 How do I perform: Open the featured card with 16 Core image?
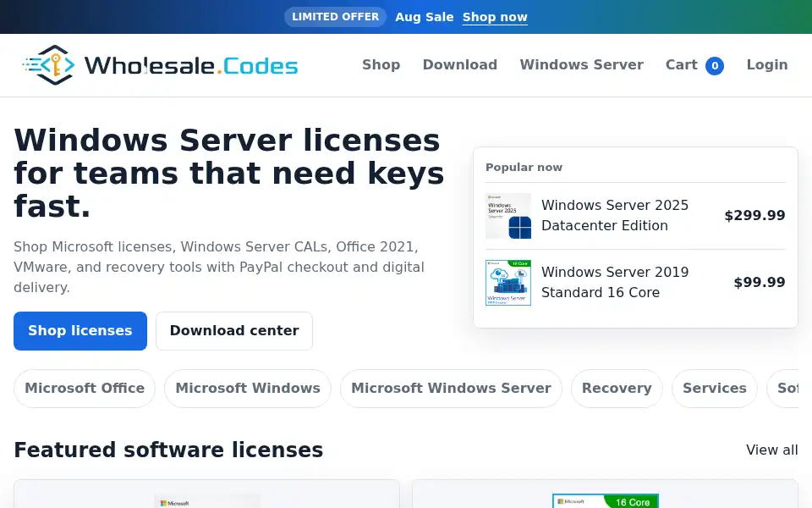click(605, 494)
